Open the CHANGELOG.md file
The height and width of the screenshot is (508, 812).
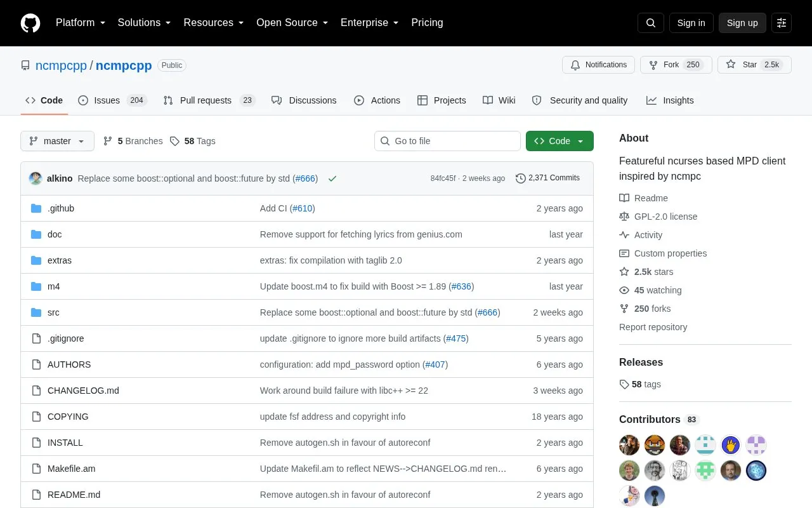[x=83, y=391]
